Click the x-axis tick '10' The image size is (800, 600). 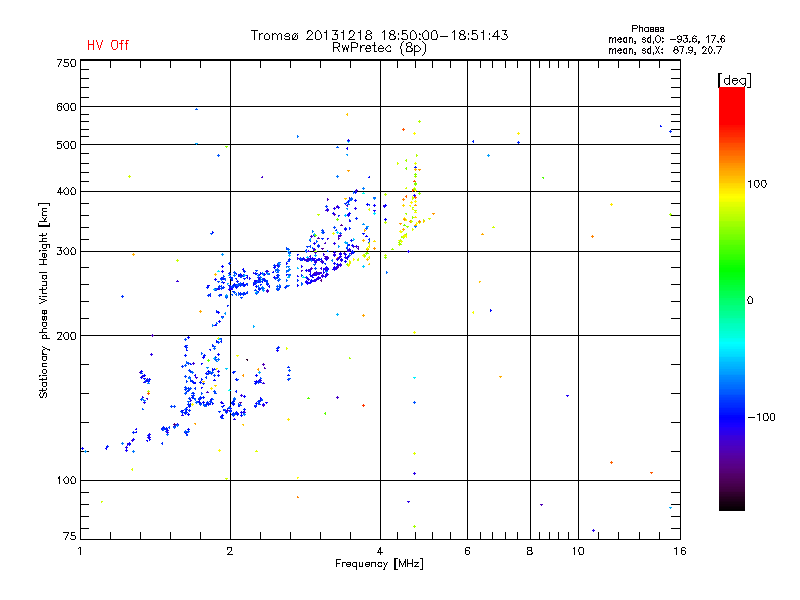click(578, 551)
